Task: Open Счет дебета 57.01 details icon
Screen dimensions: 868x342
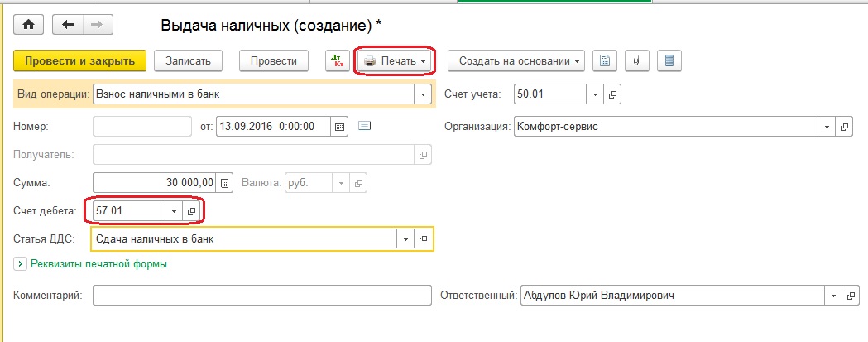Action: tap(191, 211)
